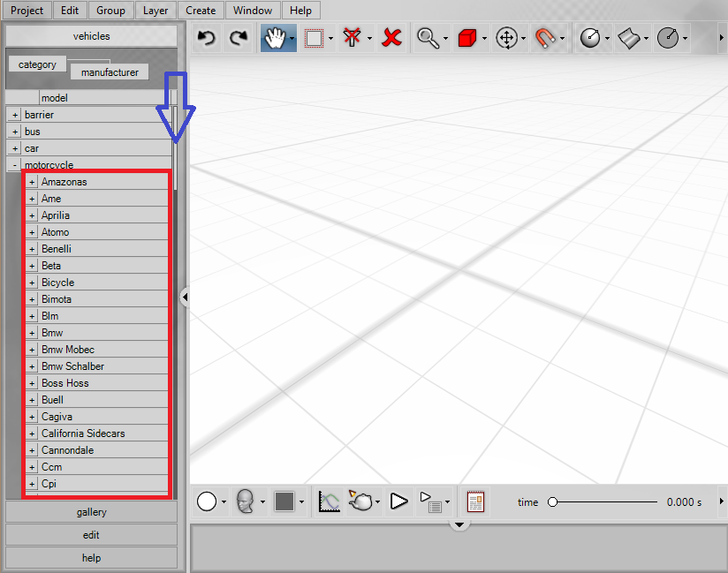The width and height of the screenshot is (728, 573).
Task: Click the first round gauge icon
Action: click(x=590, y=38)
